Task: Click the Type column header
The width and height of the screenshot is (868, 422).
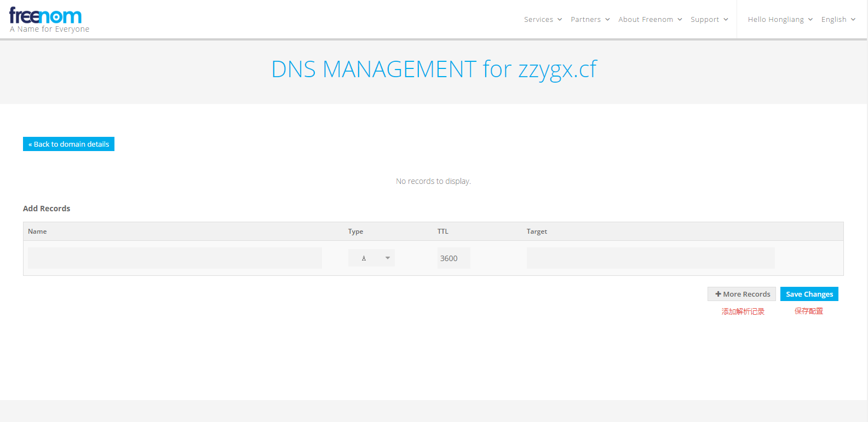Action: [355, 232]
